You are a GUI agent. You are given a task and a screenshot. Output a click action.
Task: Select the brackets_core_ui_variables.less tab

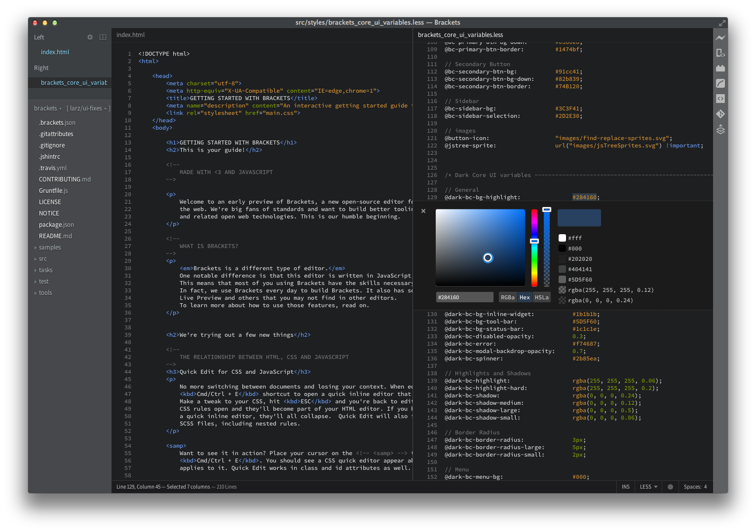[x=460, y=35]
